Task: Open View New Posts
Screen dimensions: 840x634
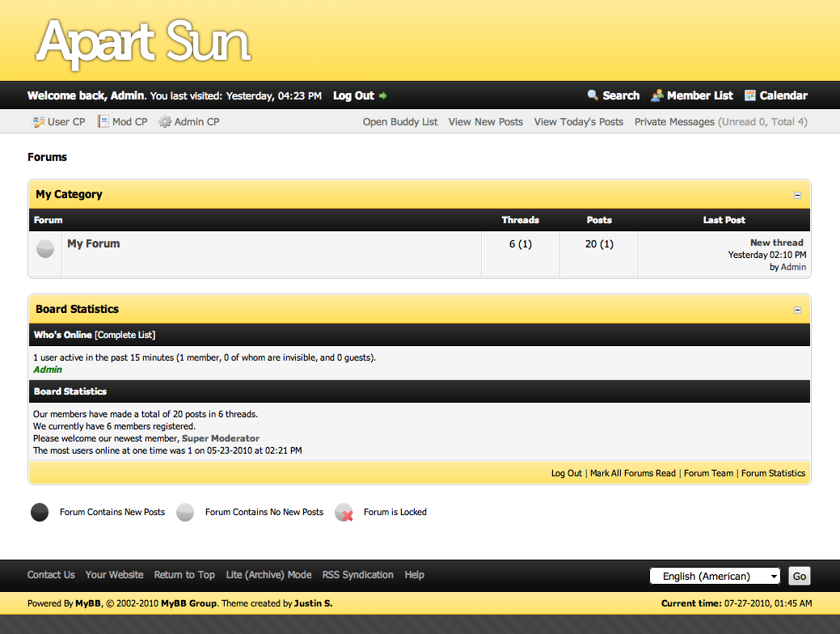Action: pyautogui.click(x=485, y=122)
